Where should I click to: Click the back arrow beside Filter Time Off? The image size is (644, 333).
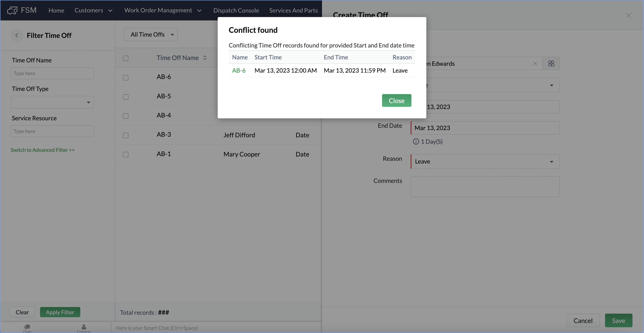pos(17,35)
